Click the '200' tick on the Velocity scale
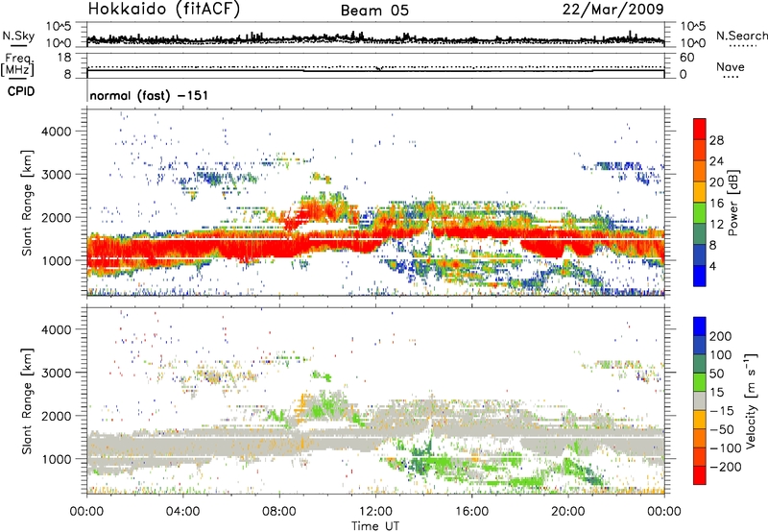768x532 pixels. [x=721, y=336]
